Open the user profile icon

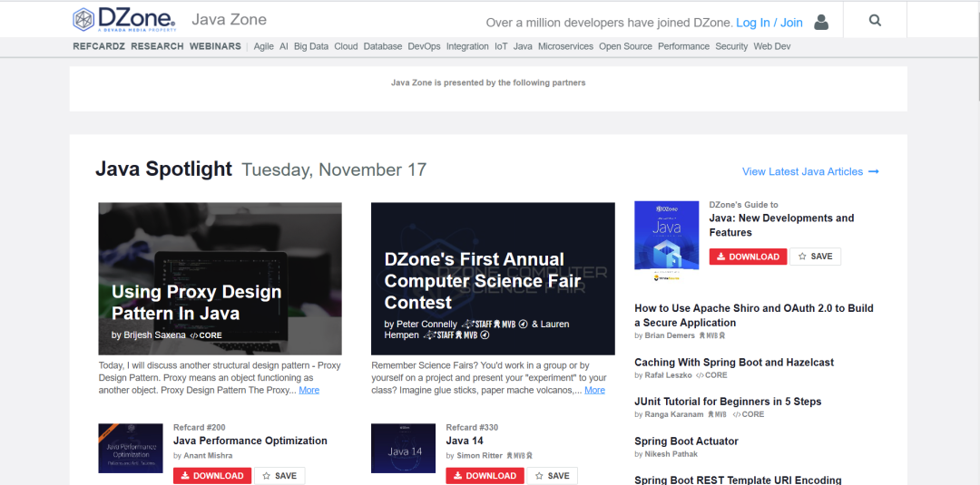821,22
